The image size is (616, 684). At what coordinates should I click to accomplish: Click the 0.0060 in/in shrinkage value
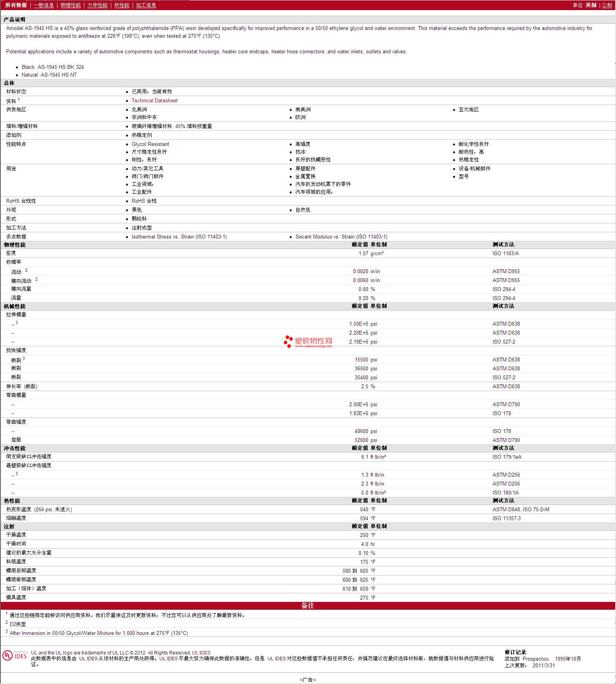tap(366, 280)
